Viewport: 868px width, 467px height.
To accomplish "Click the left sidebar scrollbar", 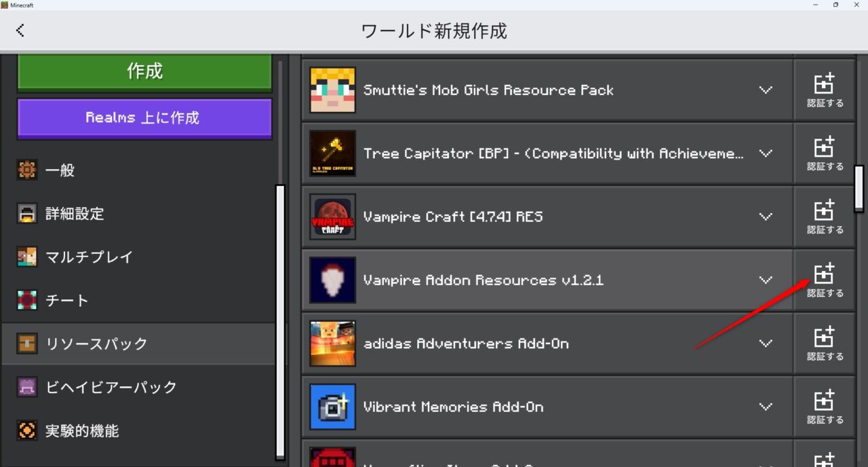I will (x=280, y=322).
